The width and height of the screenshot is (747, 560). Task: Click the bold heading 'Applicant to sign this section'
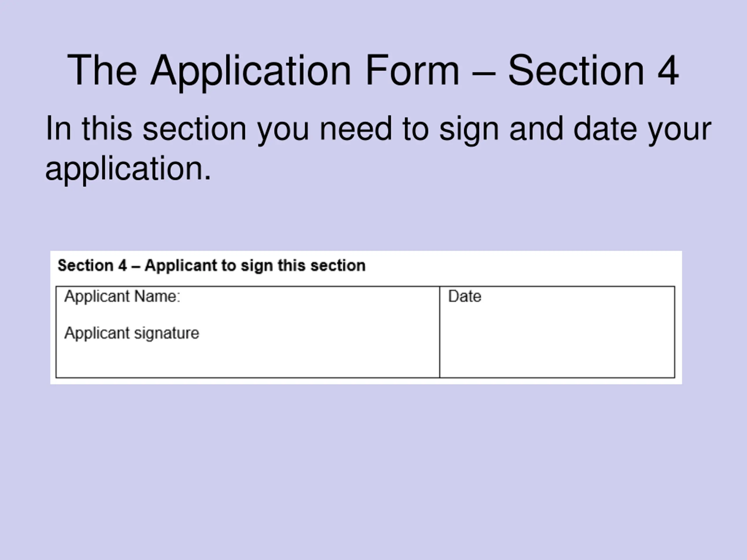coord(255,266)
